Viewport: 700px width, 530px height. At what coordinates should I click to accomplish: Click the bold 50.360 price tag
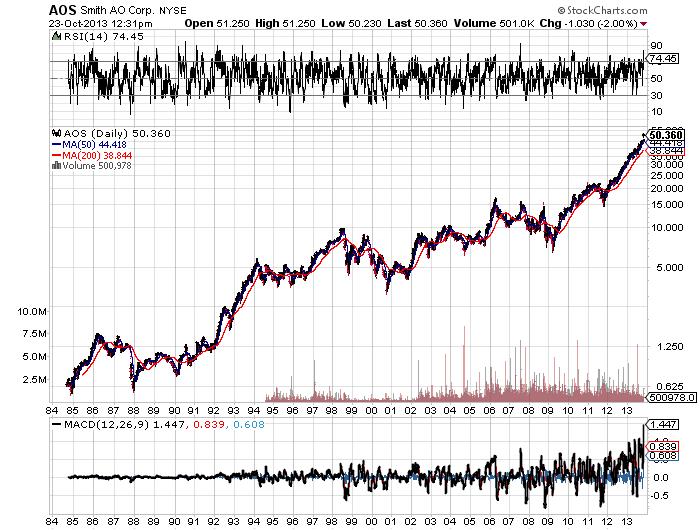click(666, 135)
